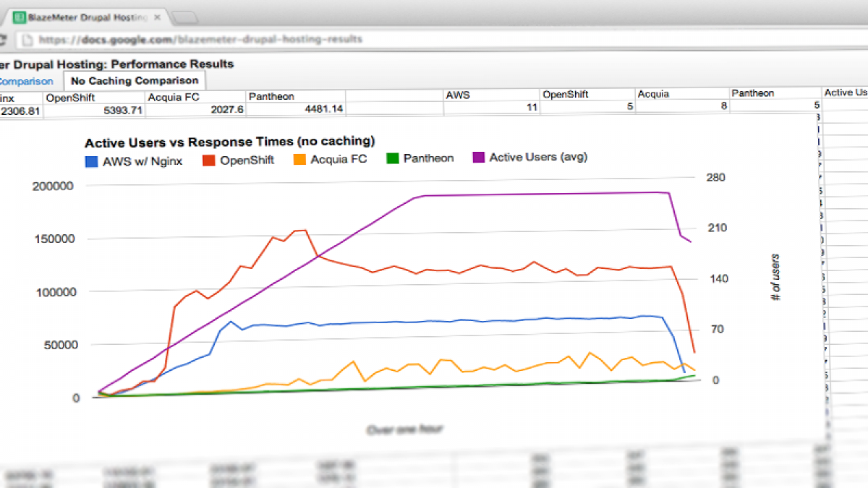Click the green Pantheon legend swatch

pos(393,158)
